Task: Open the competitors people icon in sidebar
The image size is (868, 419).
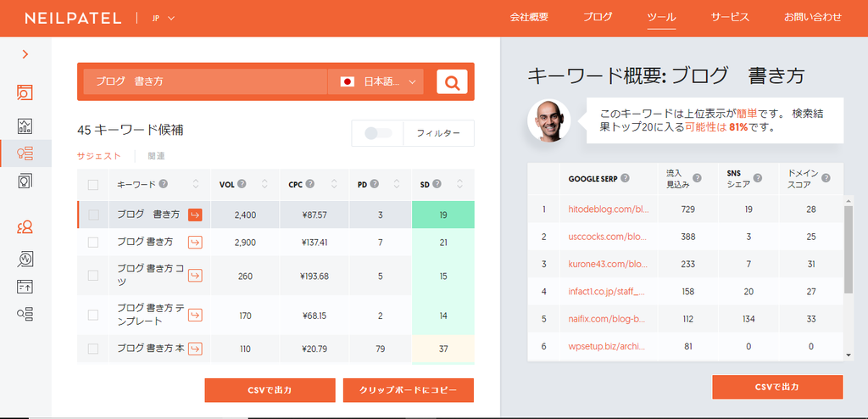Action: coord(25,227)
